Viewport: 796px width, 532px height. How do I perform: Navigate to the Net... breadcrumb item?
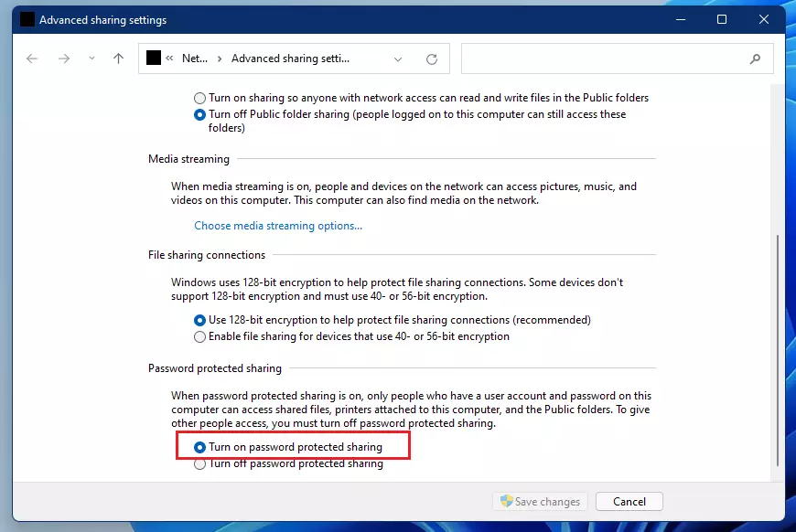[195, 58]
